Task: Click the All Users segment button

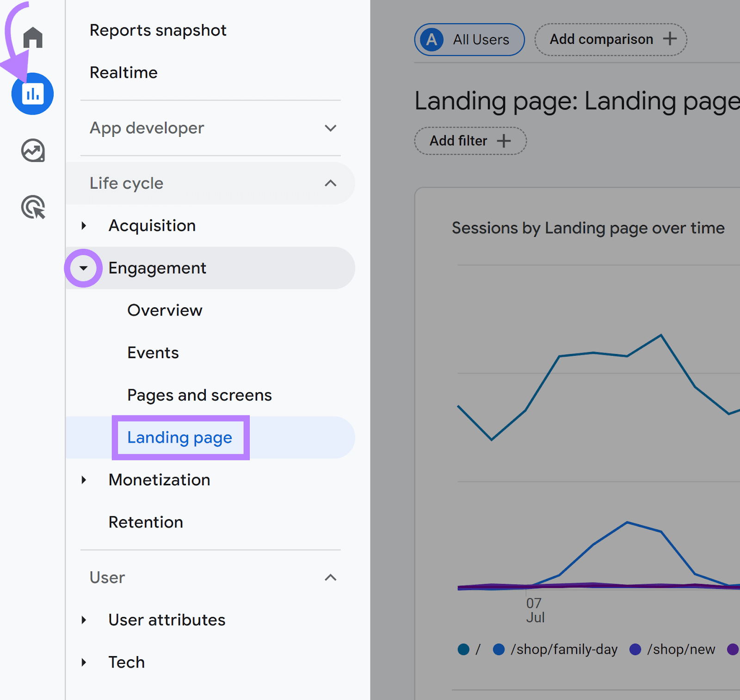Action: [x=469, y=39]
